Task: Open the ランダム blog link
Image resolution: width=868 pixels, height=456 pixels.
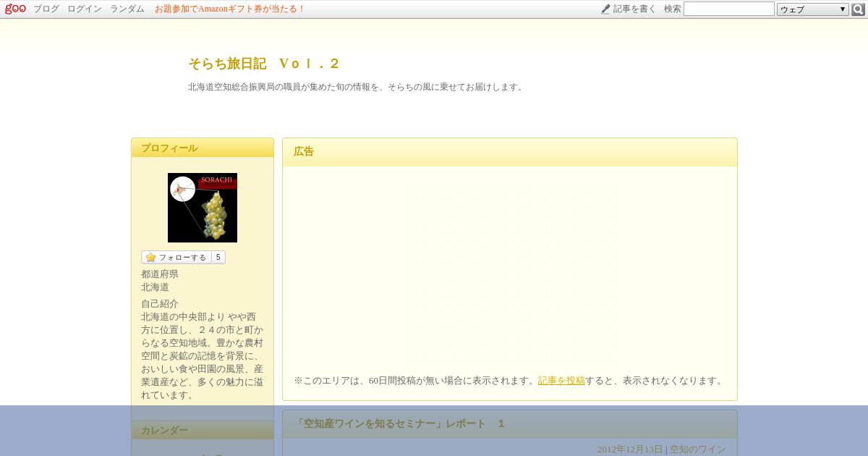Action: click(127, 9)
